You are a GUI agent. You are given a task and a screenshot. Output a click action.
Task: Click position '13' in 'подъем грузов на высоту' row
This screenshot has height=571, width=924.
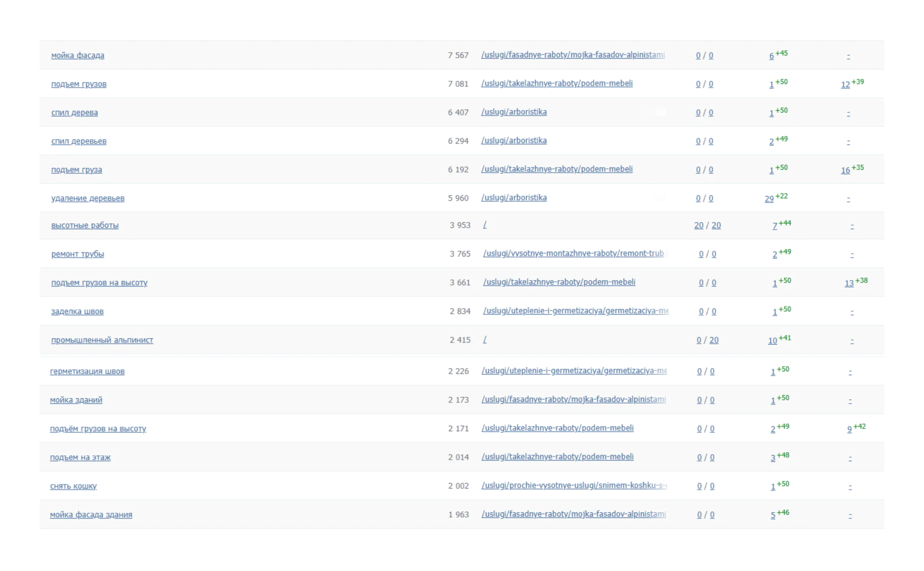click(x=849, y=283)
